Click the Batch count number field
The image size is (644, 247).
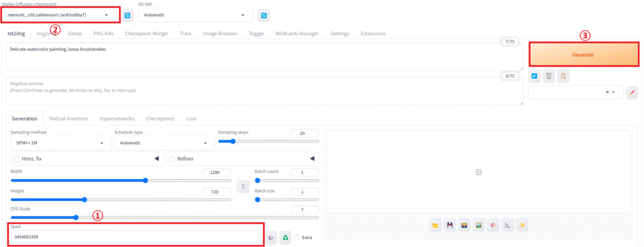click(305, 173)
